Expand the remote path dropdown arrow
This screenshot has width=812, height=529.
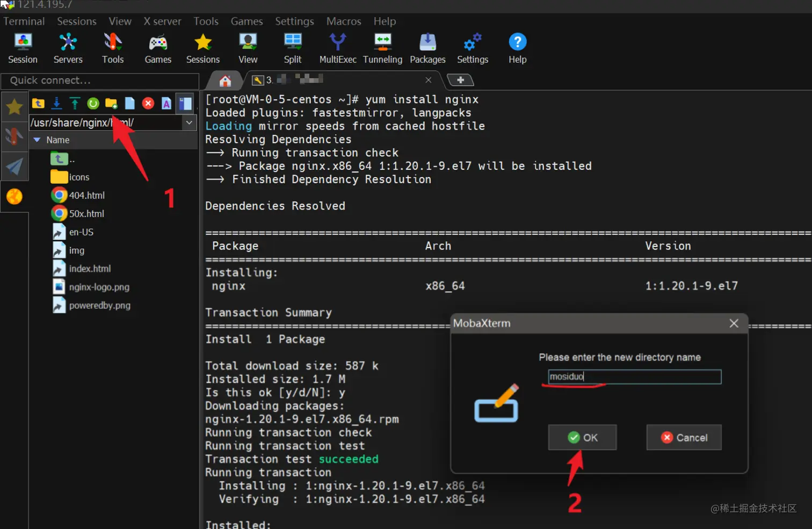(x=189, y=122)
